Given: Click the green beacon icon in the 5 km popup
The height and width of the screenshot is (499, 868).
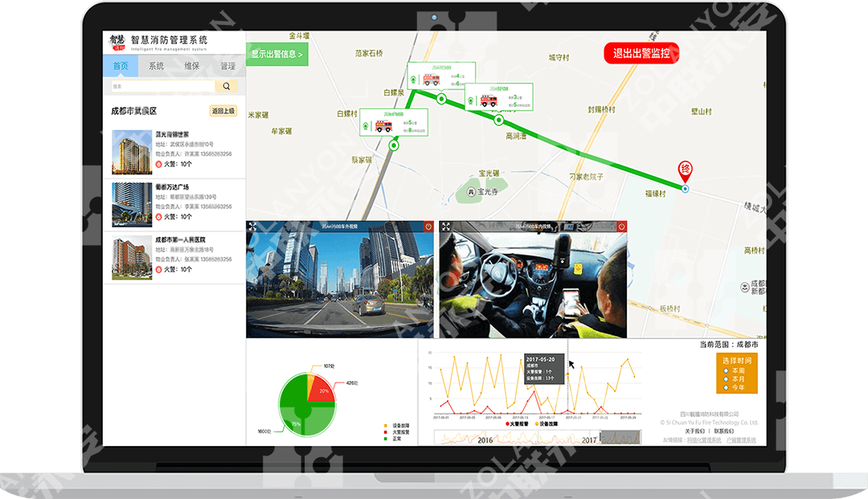Looking at the screenshot, I should 366,127.
